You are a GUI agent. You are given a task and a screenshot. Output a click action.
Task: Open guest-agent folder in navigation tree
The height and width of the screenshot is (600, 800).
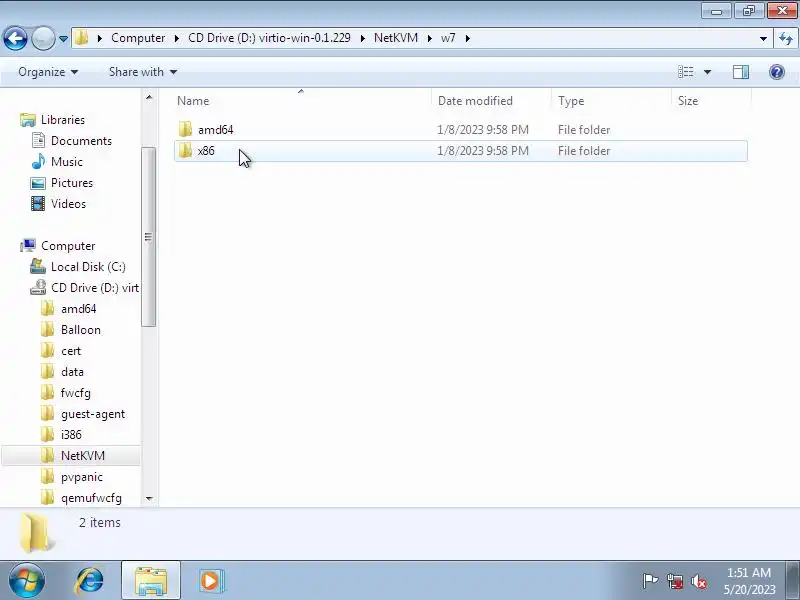coord(93,414)
